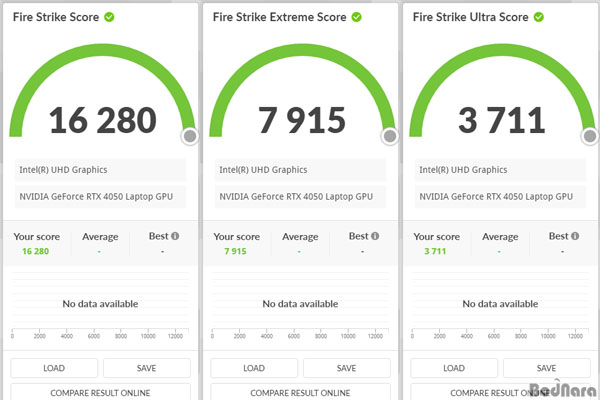Screen dimensions: 600x400
Task: Select the large 3 711 score number
Action: click(502, 120)
